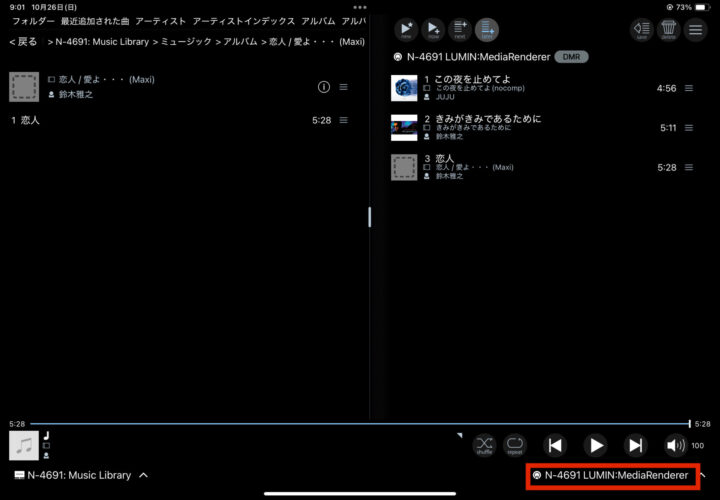Screen dimensions: 720x500
Task: Toggle shuffle mode
Action: (x=484, y=445)
